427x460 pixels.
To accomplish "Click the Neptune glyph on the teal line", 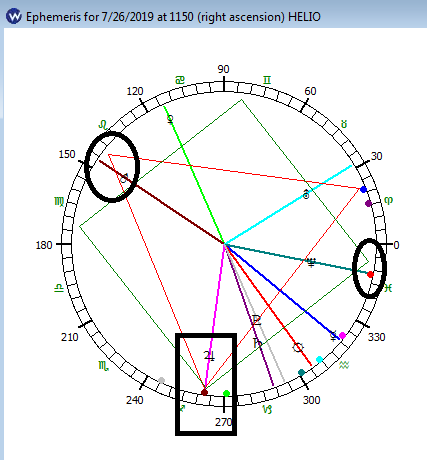I will [311, 263].
